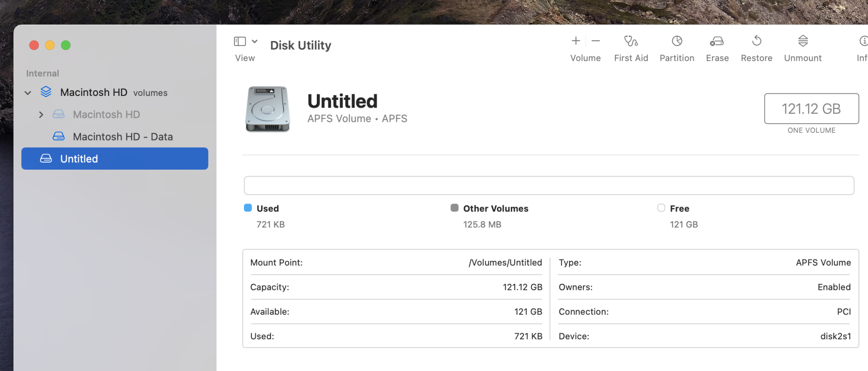
Task: Click the gray Other Volumes swatch
Action: tap(454, 208)
